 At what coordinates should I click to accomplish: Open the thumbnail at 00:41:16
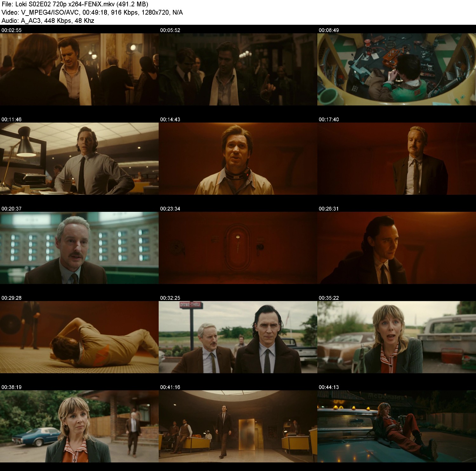(x=238, y=426)
